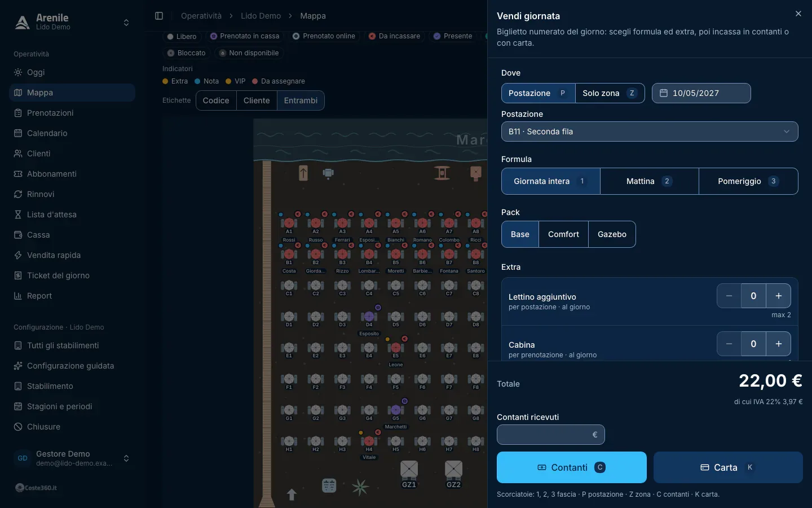Open Abbonamenti in sidebar

coord(72,174)
